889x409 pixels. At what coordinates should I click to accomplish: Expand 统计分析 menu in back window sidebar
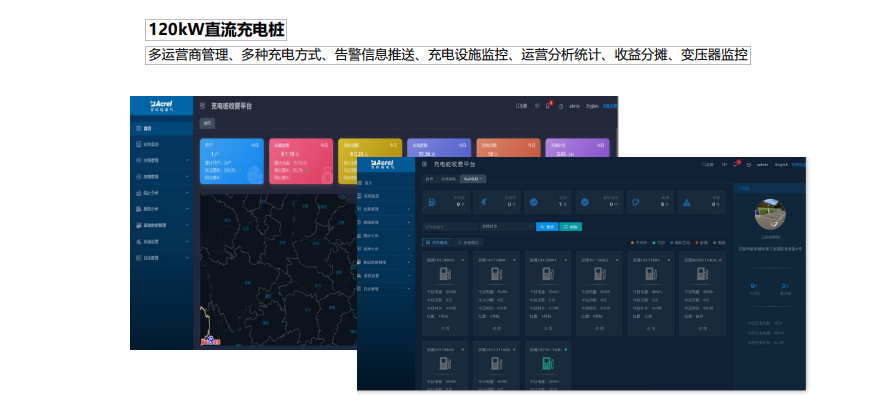tap(161, 193)
